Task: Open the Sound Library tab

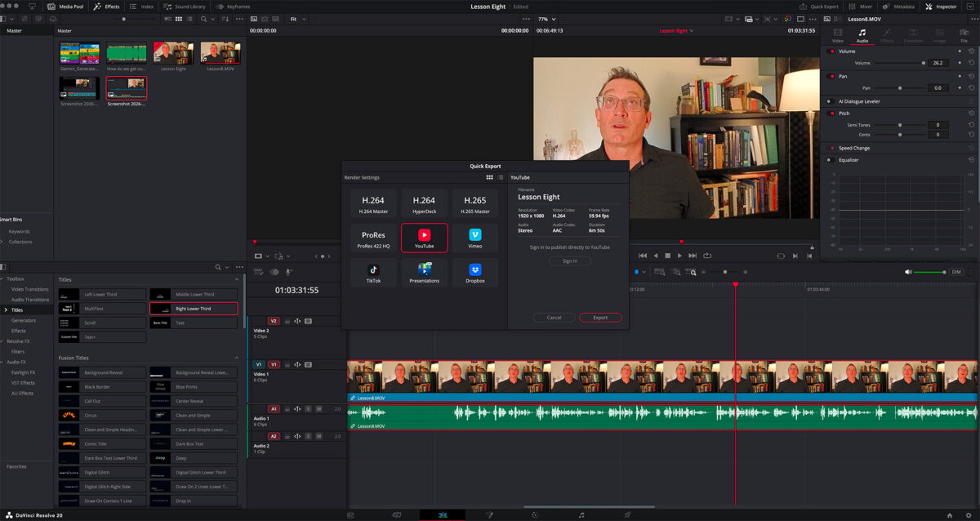Action: point(185,6)
